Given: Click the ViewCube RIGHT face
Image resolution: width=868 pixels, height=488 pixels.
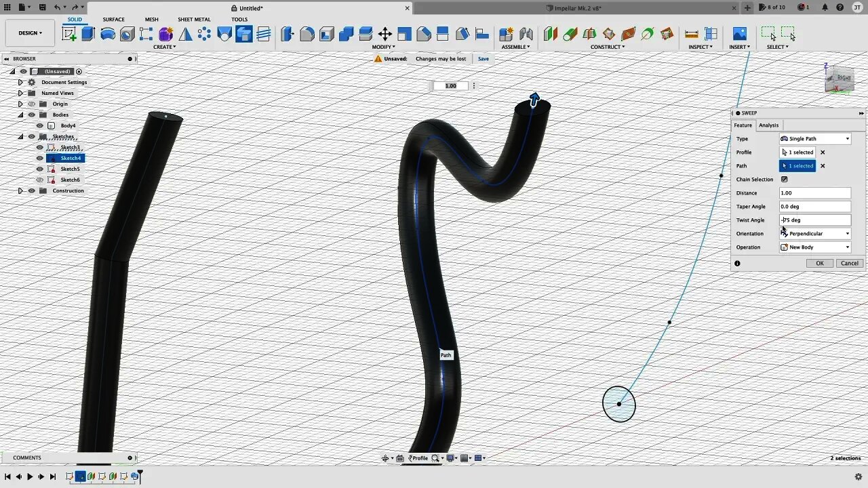Looking at the screenshot, I should click(x=843, y=79).
